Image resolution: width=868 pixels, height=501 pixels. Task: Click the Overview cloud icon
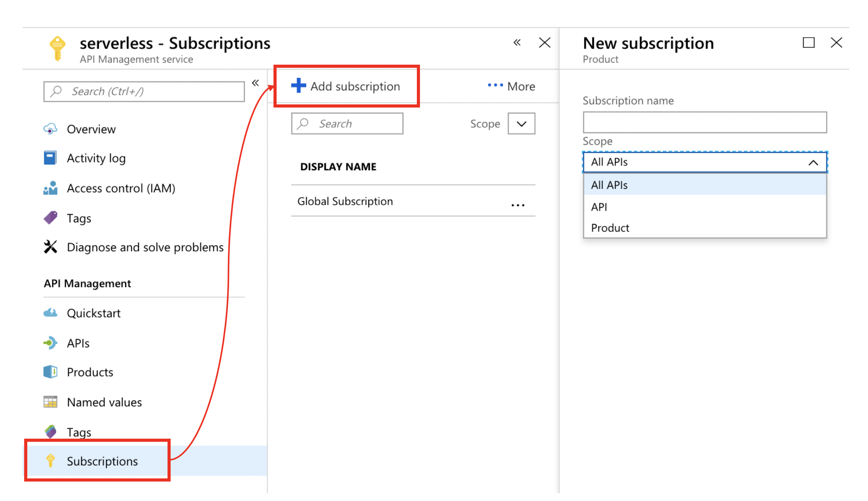[x=50, y=129]
